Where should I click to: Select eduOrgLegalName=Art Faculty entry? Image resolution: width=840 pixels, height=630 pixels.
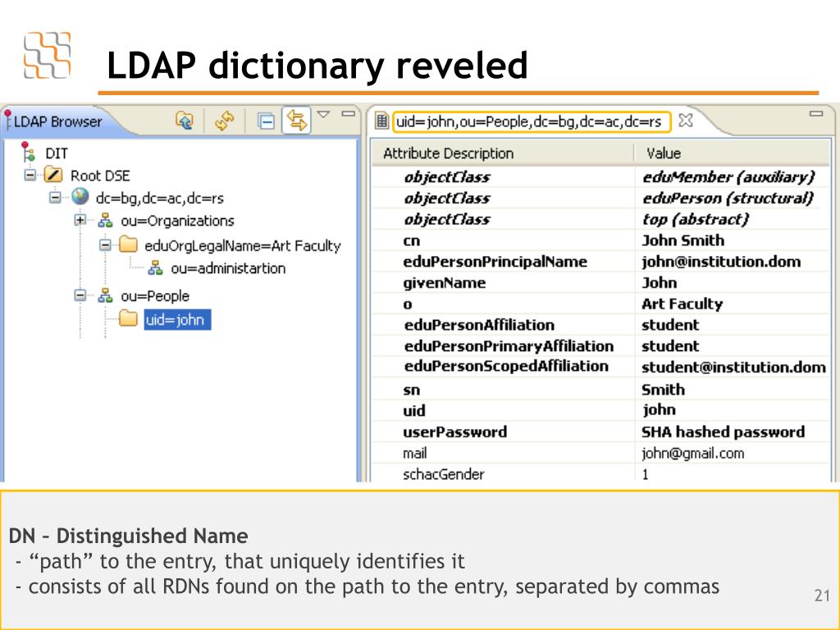243,246
